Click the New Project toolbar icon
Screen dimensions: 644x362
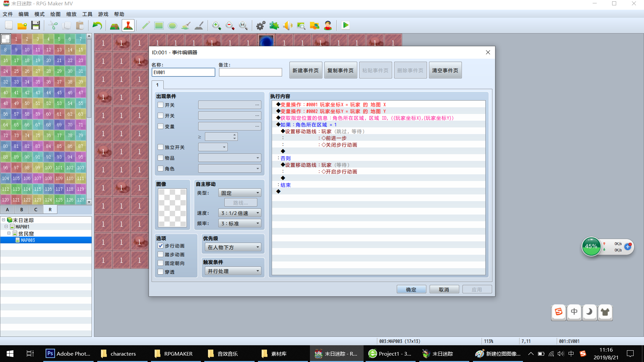tap(9, 25)
